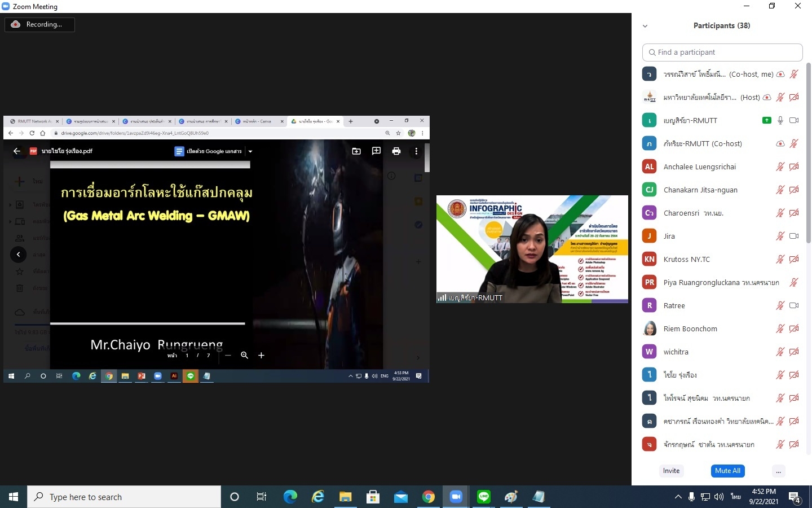The image size is (812, 508).
Task: Click Jira's video camera icon
Action: pos(794,236)
